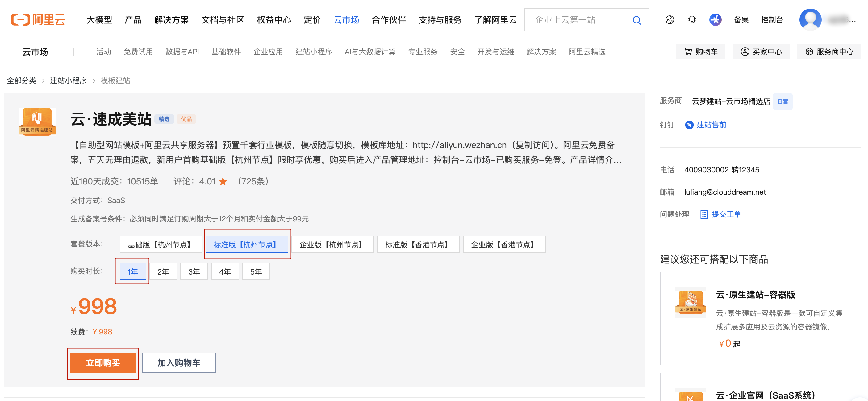Select package 基础版【杭州节点】
This screenshot has height=401, width=868.
pos(161,244)
